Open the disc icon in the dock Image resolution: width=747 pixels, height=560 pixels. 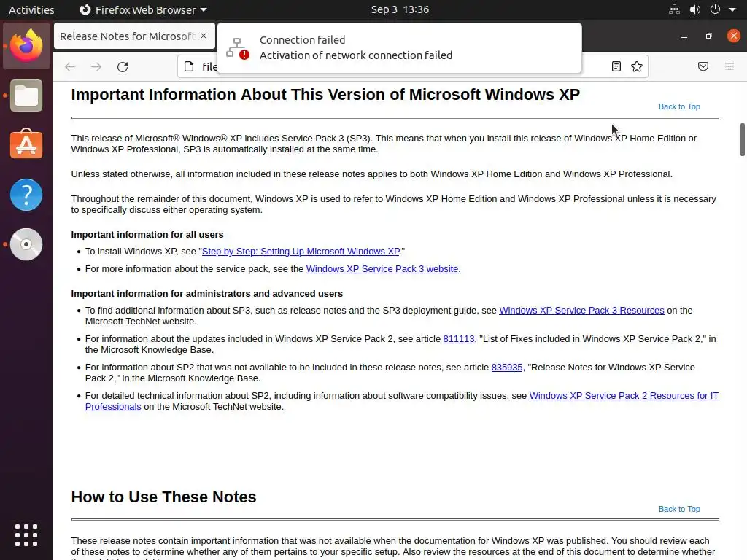[x=26, y=244]
